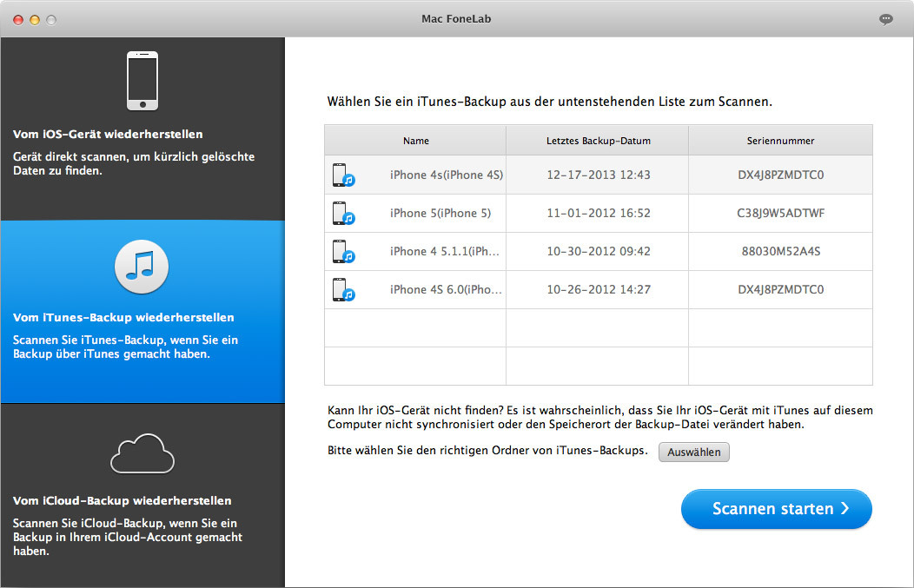
Task: Select 'Vom iCloud-Backup wiederherstellen' tab
Action: tap(142, 495)
